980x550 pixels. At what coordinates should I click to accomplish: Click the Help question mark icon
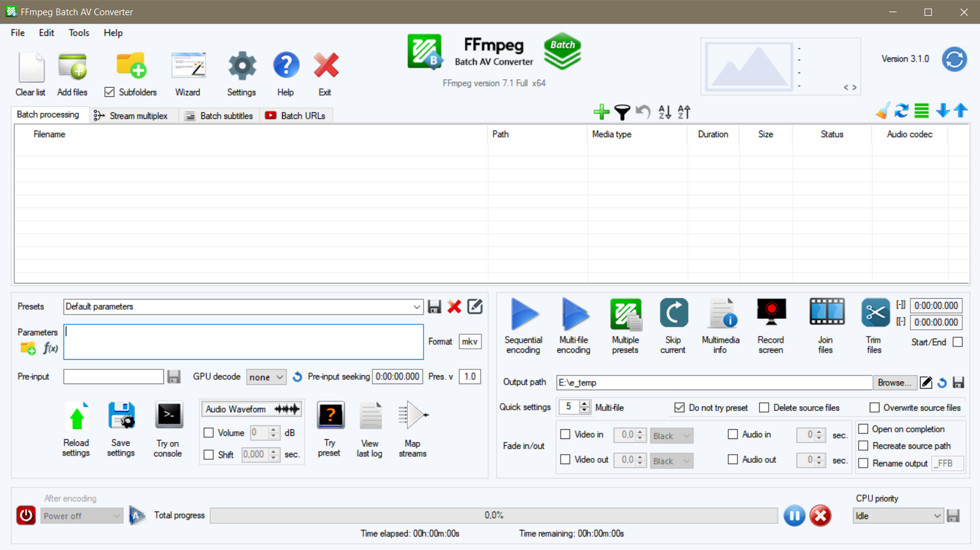point(286,65)
